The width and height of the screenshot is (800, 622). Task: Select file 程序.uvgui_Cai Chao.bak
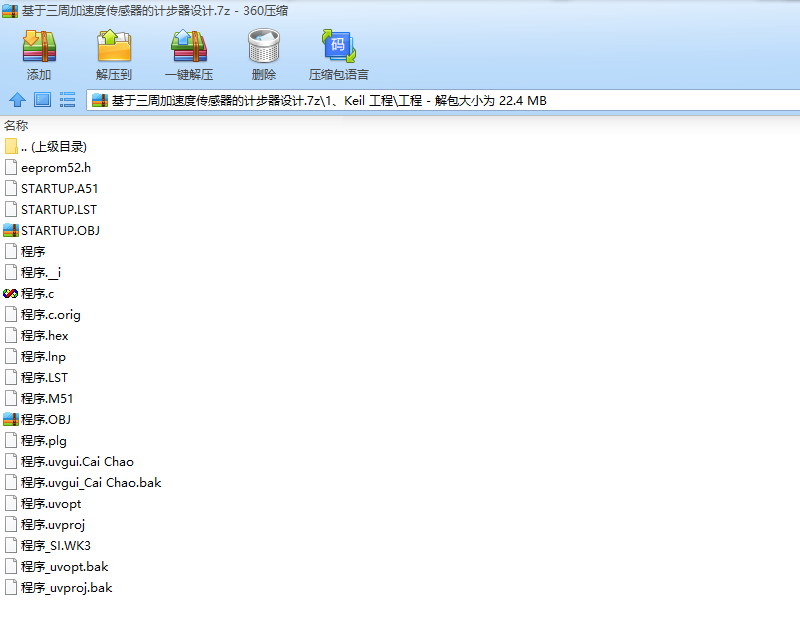pos(83,483)
